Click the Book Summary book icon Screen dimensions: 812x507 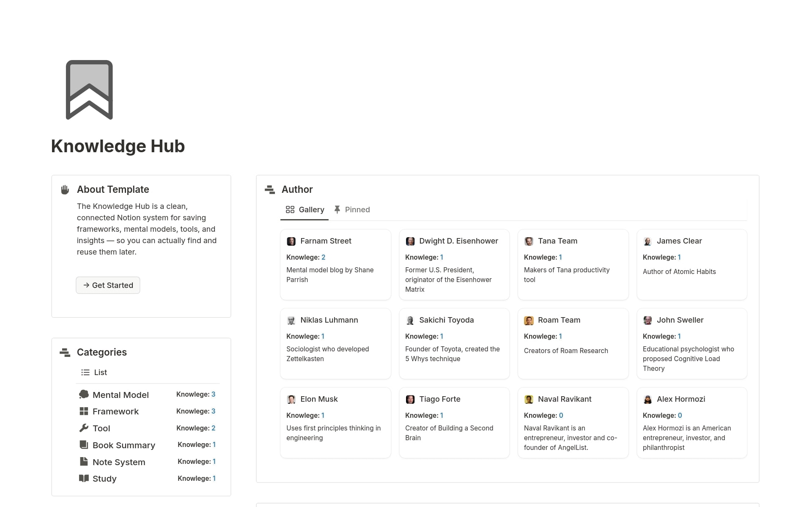point(84,444)
